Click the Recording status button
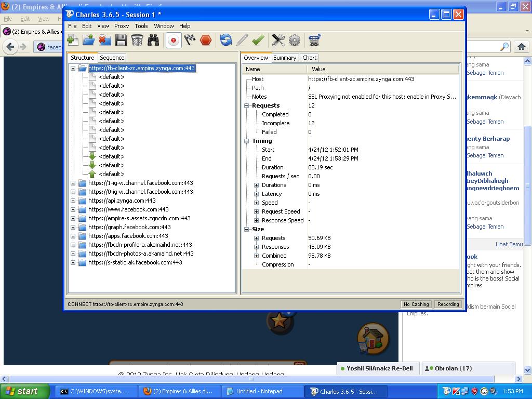This screenshot has height=399, width=532. coord(448,304)
